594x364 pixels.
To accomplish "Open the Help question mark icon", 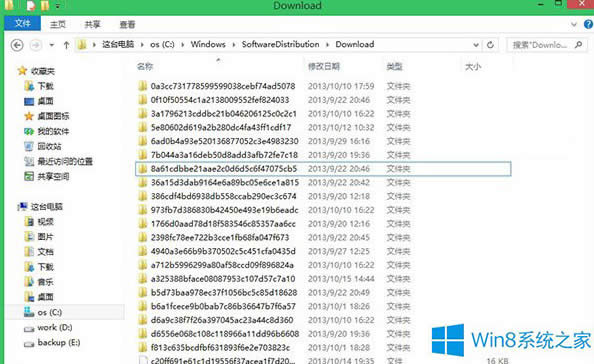I will [588, 24].
